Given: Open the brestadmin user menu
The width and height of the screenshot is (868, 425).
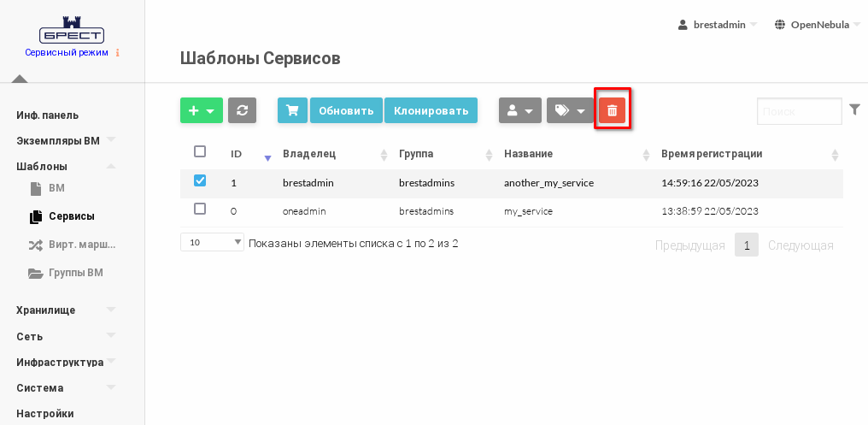Looking at the screenshot, I should pos(718,25).
